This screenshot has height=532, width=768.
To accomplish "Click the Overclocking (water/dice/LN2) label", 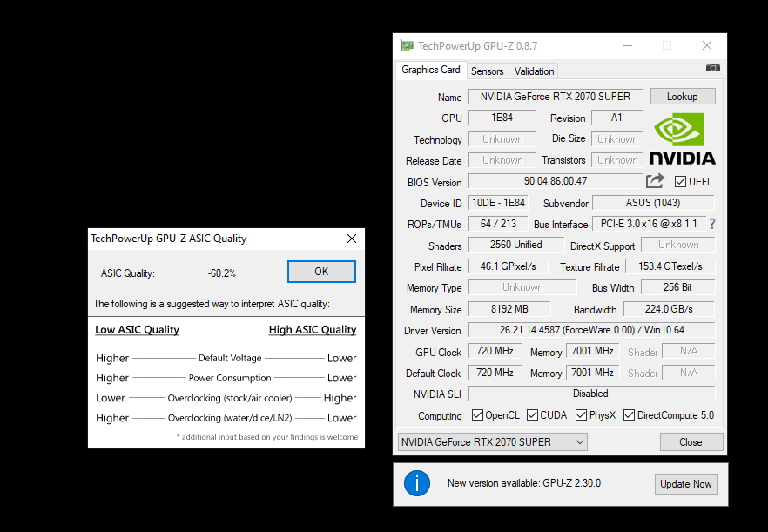I will point(230,418).
